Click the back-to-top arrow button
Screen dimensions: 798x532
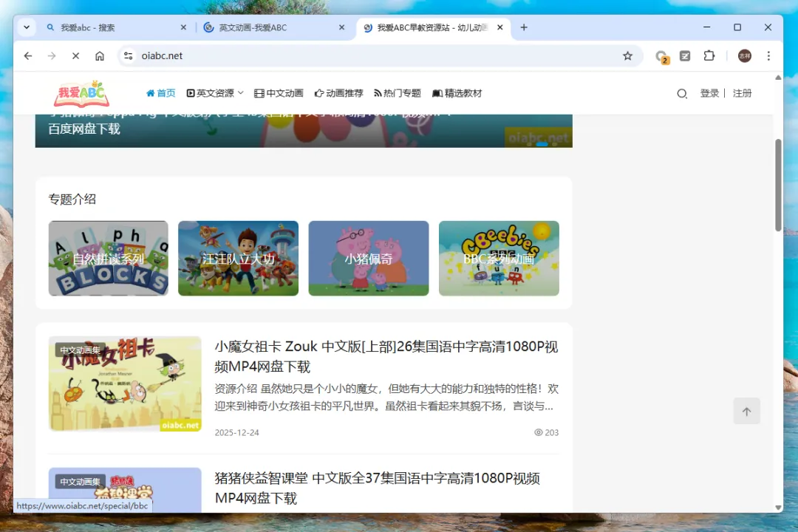pyautogui.click(x=746, y=412)
